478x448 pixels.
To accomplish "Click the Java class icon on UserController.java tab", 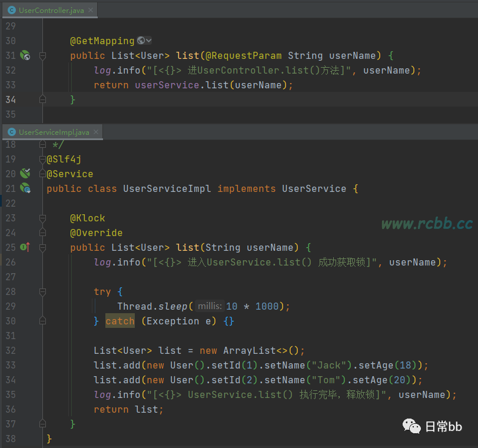I will point(12,11).
